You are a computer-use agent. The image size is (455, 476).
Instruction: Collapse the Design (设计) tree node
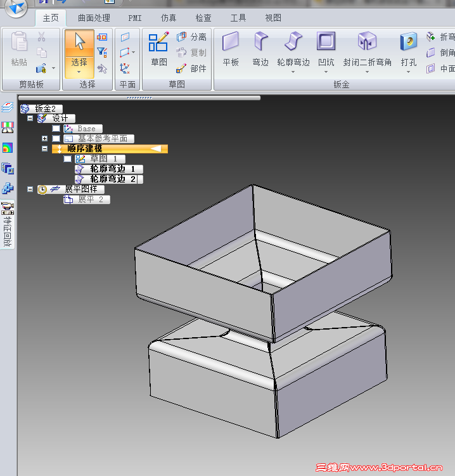[x=30, y=119]
